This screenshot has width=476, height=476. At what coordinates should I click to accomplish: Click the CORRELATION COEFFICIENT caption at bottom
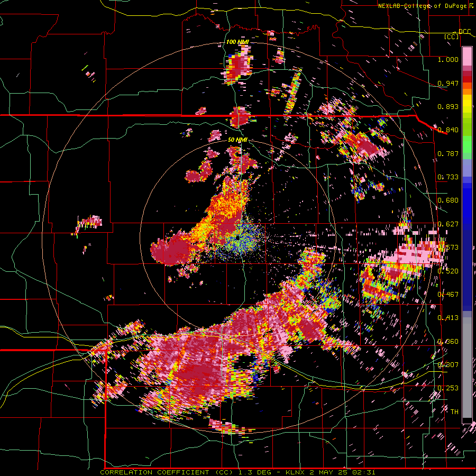click(x=237, y=472)
